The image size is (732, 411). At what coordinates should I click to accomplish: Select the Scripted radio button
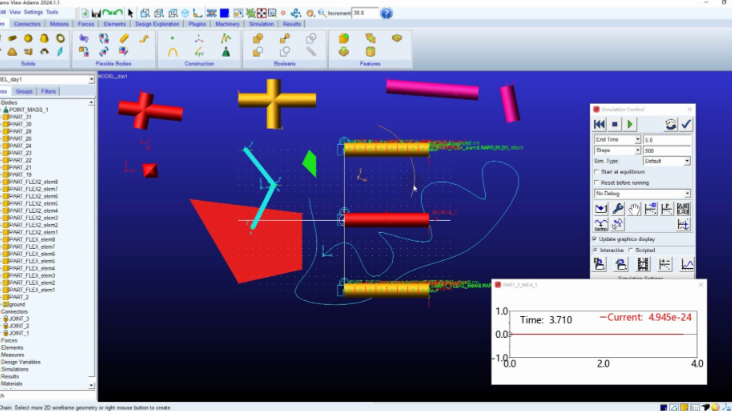tap(632, 250)
